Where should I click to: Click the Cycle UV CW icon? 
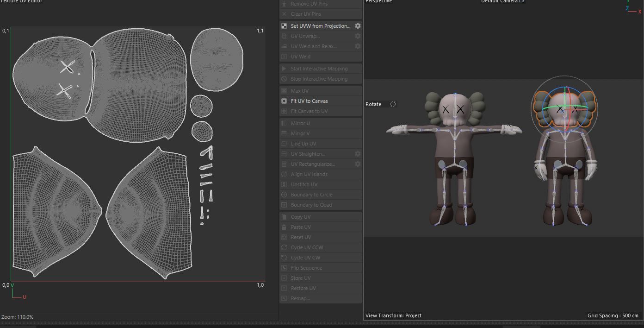pyautogui.click(x=284, y=258)
